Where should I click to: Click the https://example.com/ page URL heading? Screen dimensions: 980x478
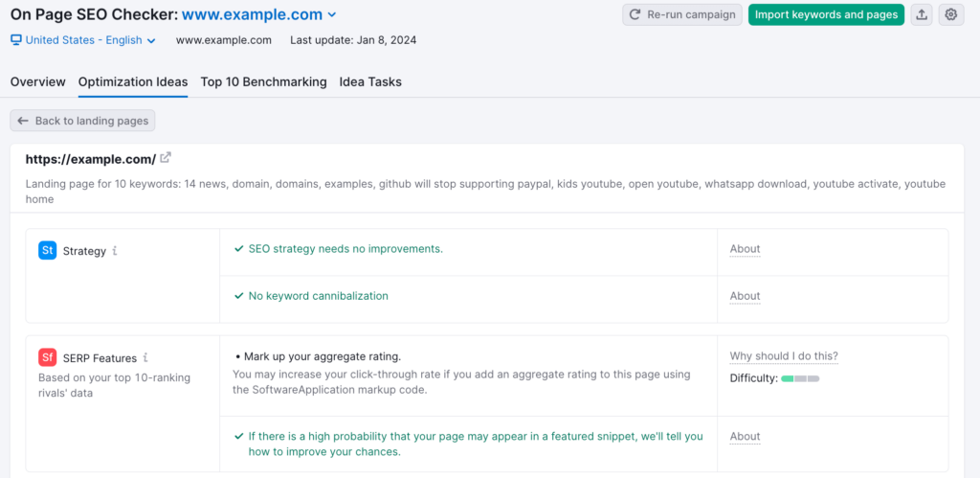click(x=91, y=160)
